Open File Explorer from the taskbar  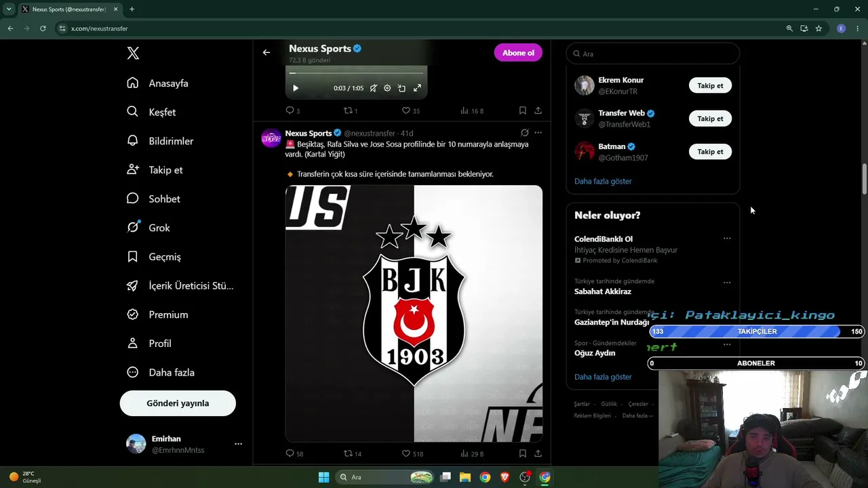pos(465,477)
